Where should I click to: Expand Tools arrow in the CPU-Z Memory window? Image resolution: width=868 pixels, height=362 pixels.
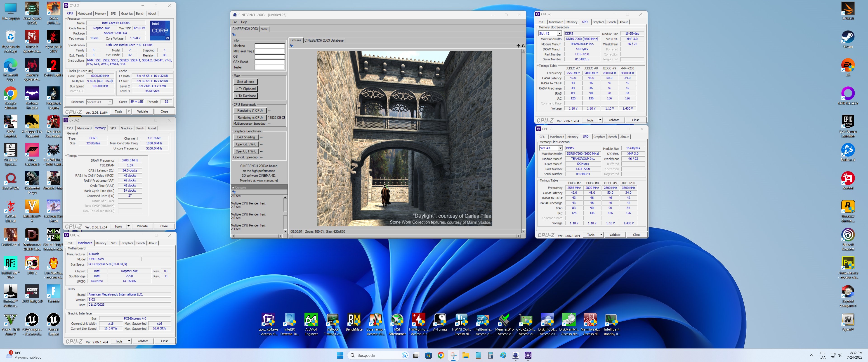[x=128, y=226]
